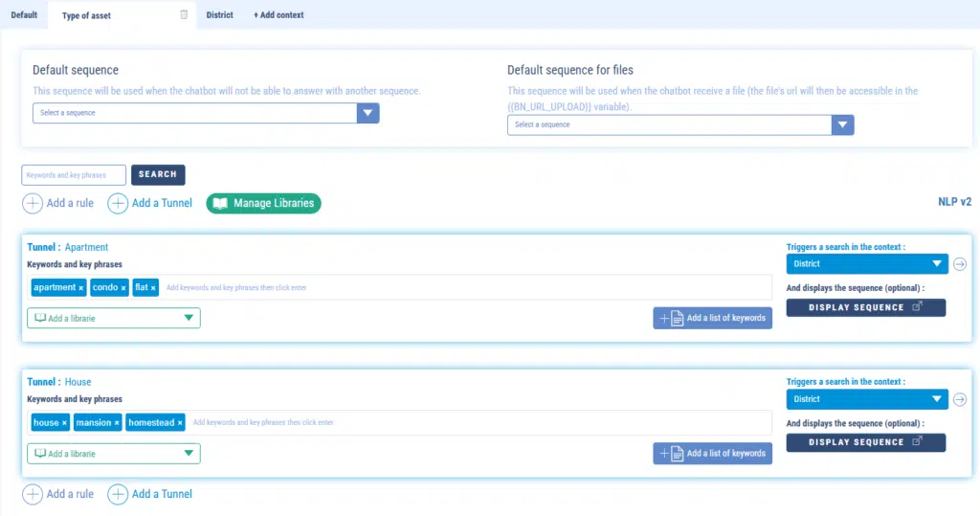Delete the 'homestead' keyword chip
This screenshot has width=980, height=516.
click(179, 423)
